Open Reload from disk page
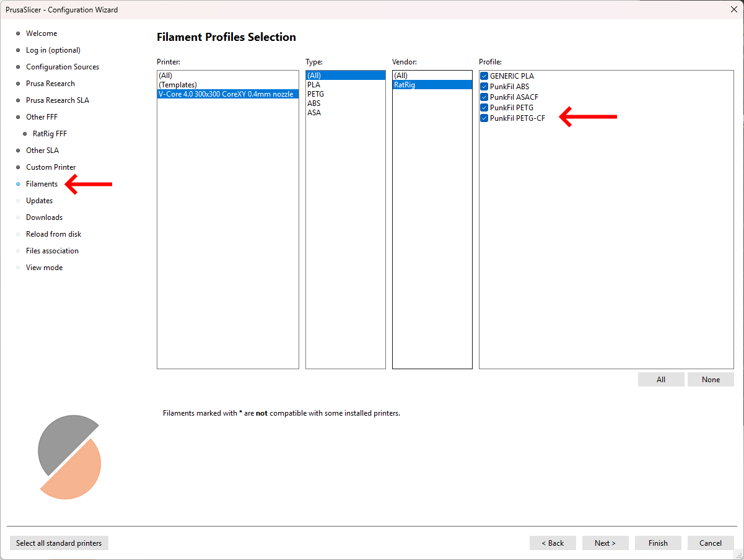This screenshot has width=744, height=560. 53,234
